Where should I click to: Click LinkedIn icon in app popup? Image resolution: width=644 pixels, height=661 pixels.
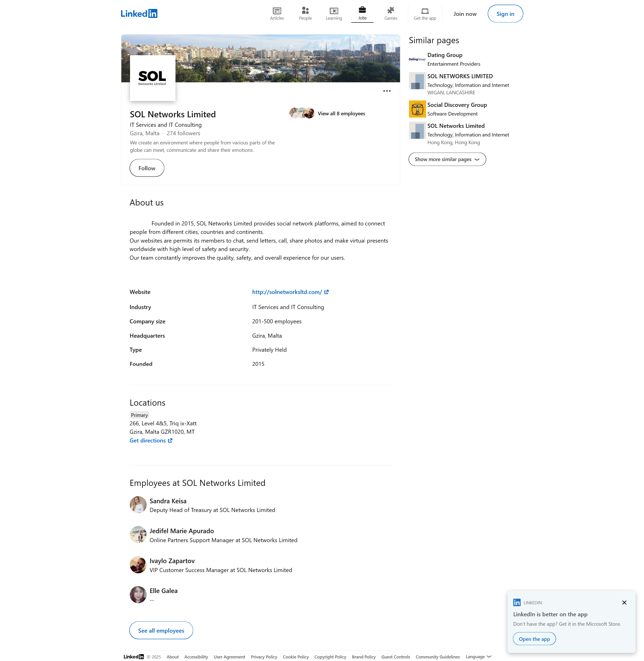pos(517,602)
